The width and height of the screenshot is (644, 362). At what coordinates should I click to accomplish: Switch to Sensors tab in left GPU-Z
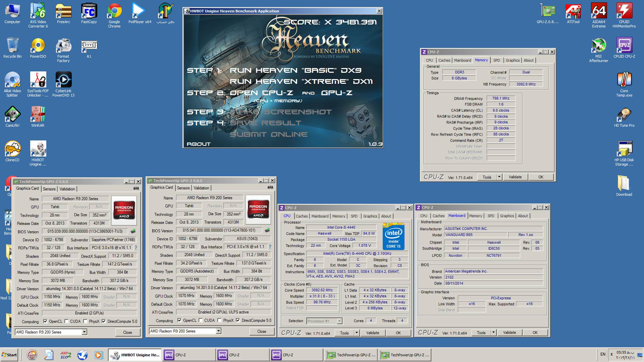(49, 189)
